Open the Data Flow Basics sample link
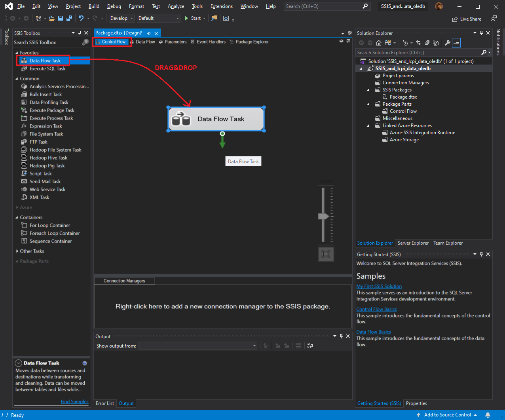 click(x=374, y=332)
